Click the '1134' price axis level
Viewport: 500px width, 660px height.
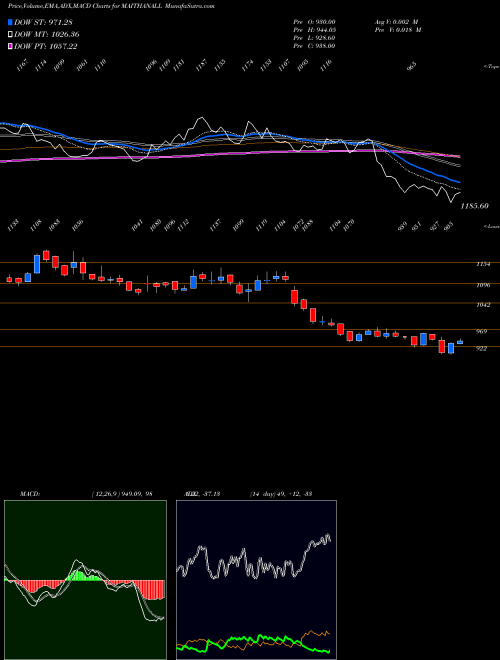click(x=483, y=264)
